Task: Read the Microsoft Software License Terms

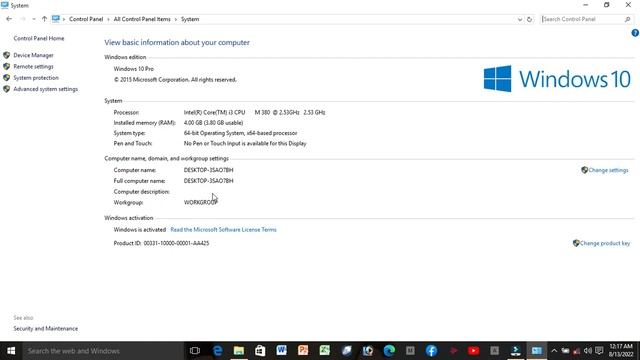Action: (223, 230)
